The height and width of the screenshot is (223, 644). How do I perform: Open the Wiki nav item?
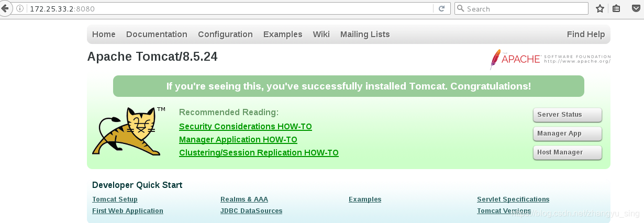321,35
